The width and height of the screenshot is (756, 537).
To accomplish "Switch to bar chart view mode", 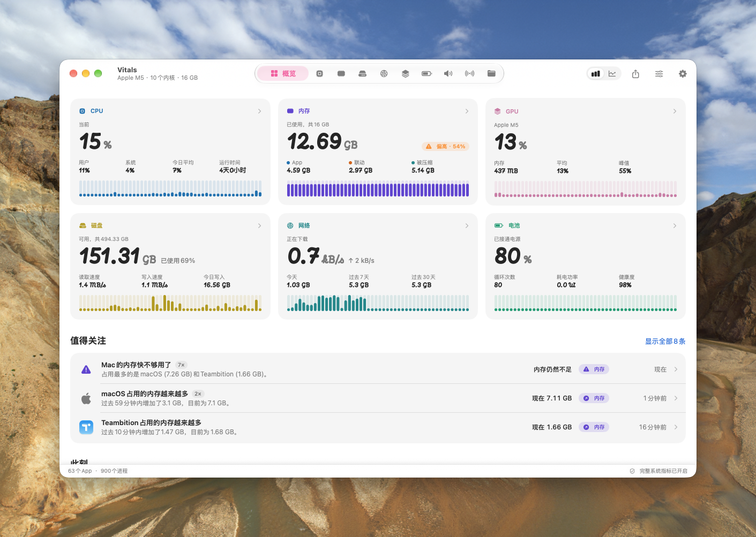I will click(x=596, y=74).
